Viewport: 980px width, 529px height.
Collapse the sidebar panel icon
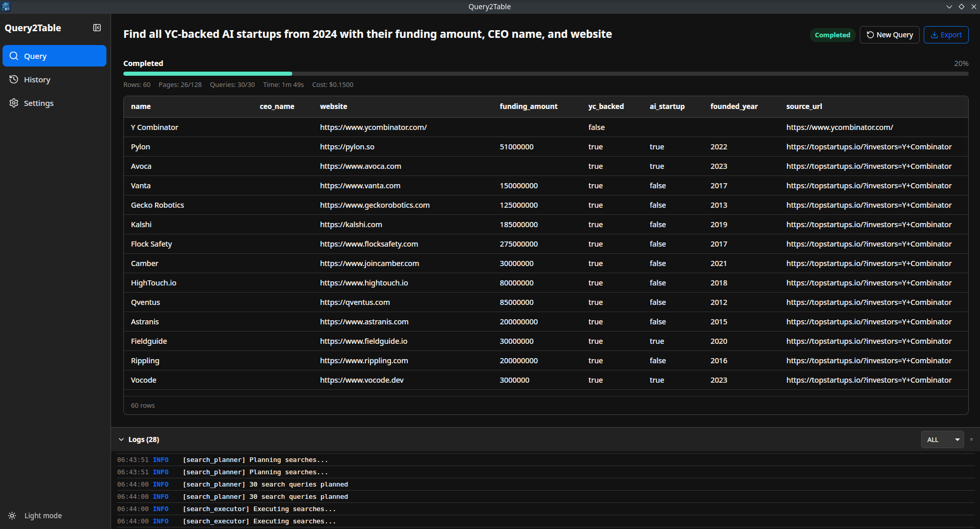coord(97,28)
